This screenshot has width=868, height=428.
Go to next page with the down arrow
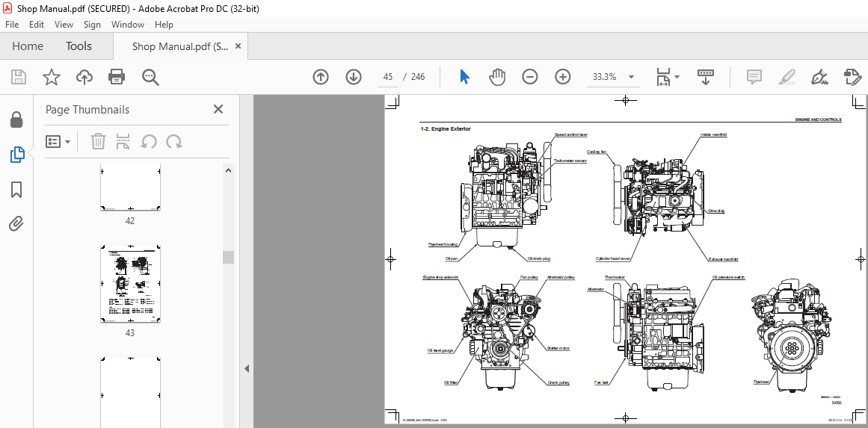(353, 77)
